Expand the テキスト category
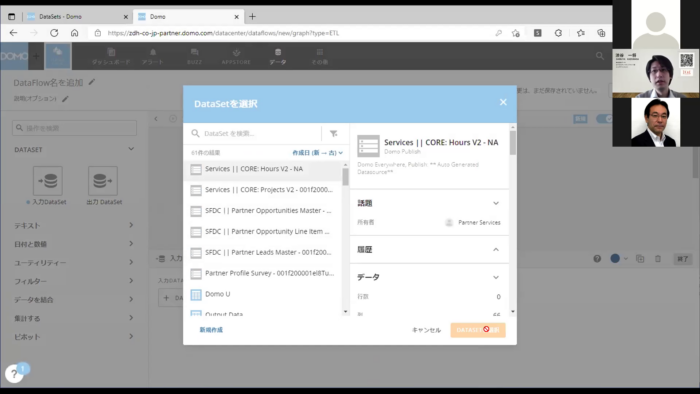 [74, 225]
